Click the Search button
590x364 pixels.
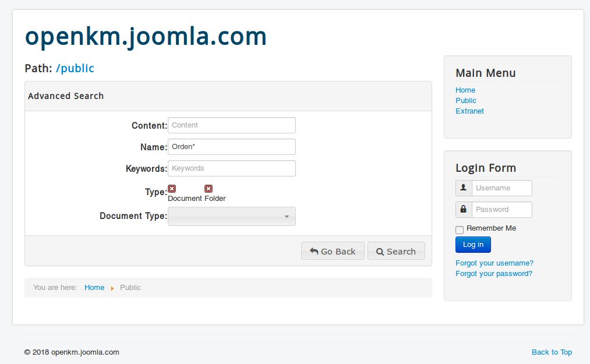click(x=396, y=251)
